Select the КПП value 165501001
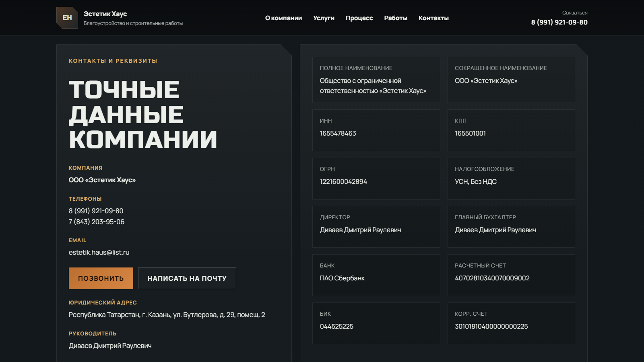The height and width of the screenshot is (362, 644). coord(470,133)
